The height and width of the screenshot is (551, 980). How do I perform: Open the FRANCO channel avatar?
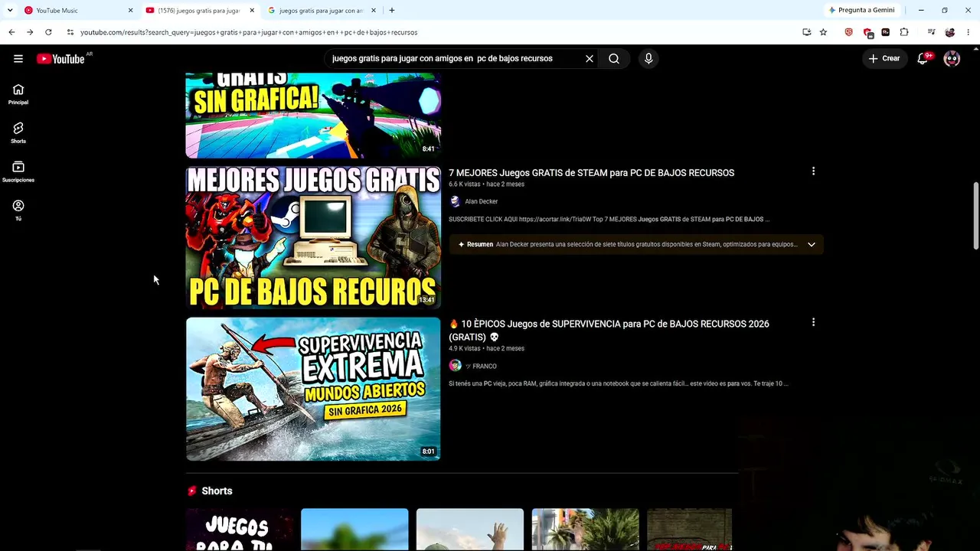click(455, 366)
